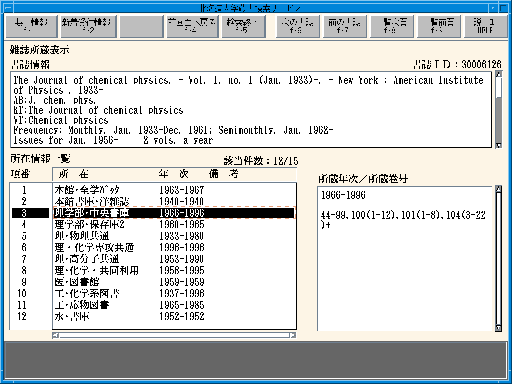Image resolution: width=512 pixels, height=384 pixels.
Task: Click down arrow of holdings volume scrollbar
Action: coord(499,328)
